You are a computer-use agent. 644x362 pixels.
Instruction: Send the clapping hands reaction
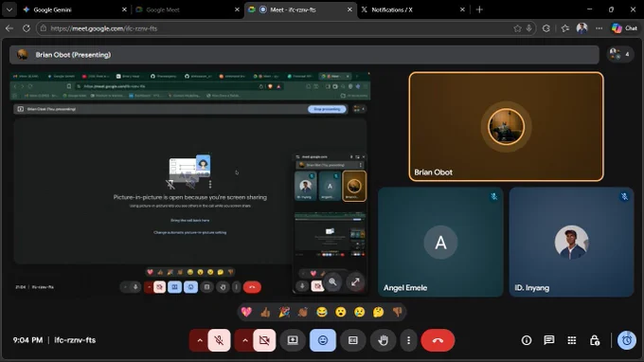point(303,312)
